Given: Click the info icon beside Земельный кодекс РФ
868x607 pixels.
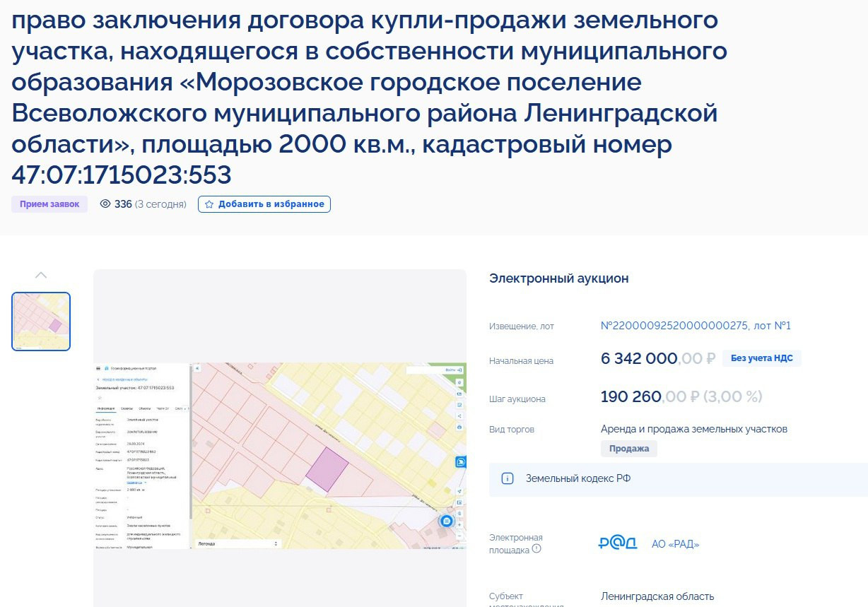Looking at the screenshot, I should click(x=507, y=478).
